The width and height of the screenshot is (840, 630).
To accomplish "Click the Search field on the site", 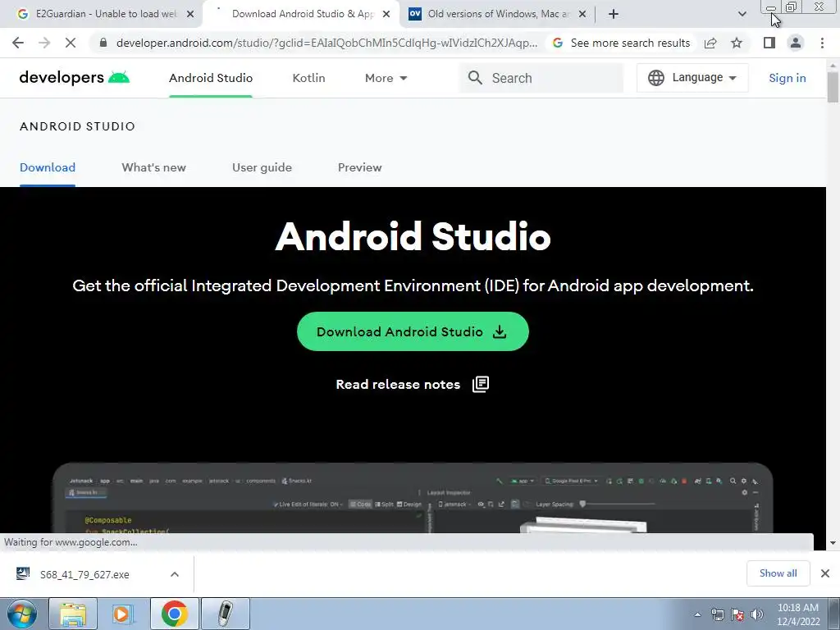I will pos(541,78).
